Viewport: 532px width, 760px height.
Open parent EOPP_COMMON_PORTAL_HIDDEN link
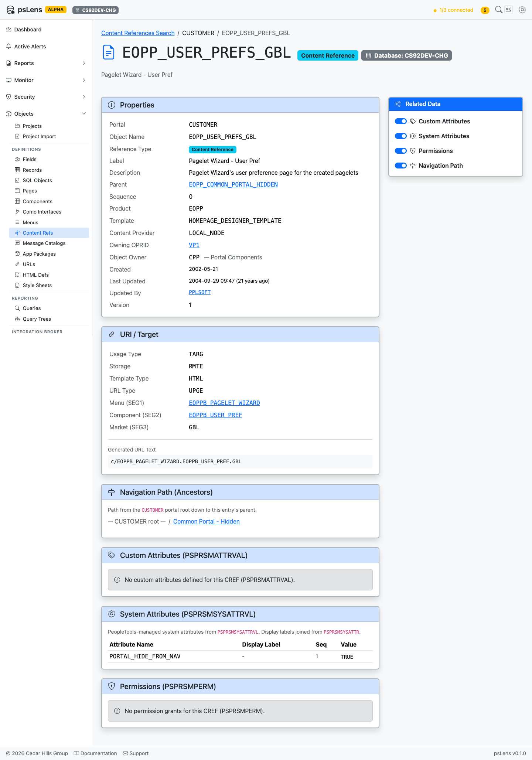click(x=233, y=184)
